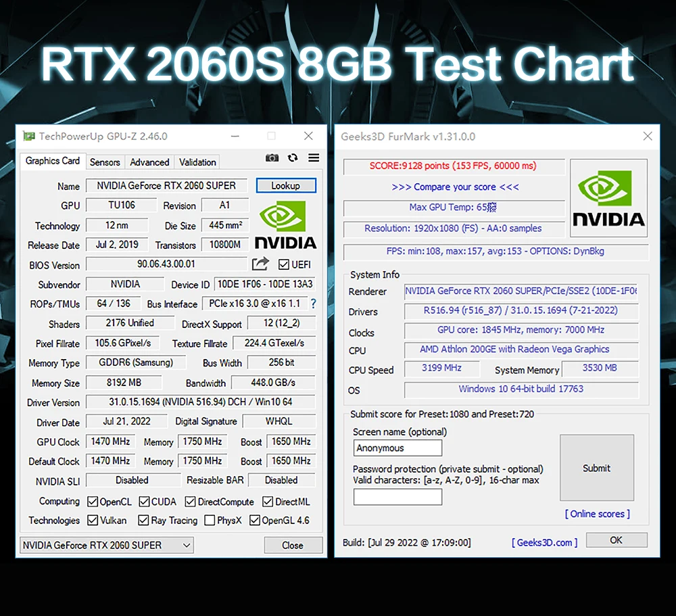Click GPU-Z title bar app icon

coord(29,137)
